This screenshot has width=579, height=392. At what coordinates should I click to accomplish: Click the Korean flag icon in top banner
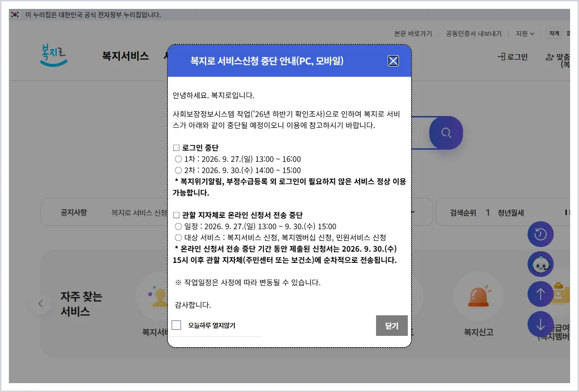(x=15, y=15)
